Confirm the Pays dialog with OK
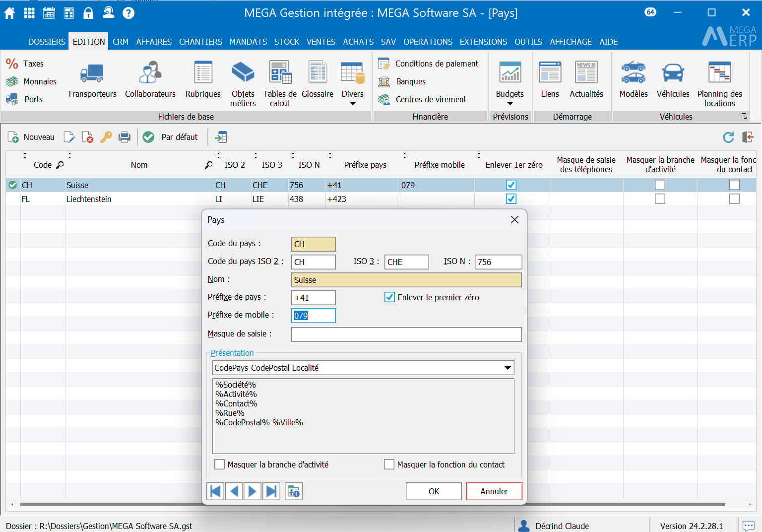The width and height of the screenshot is (762, 532). point(434,491)
